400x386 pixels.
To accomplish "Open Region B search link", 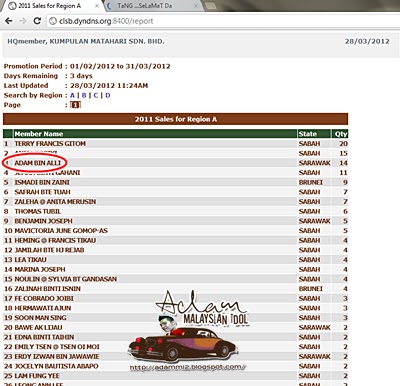I will point(84,95).
